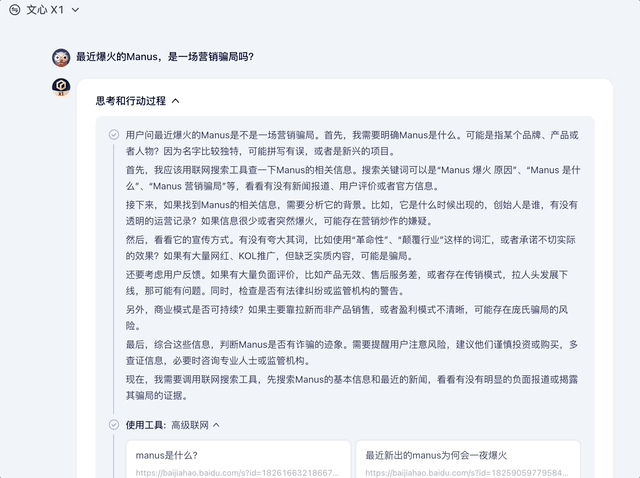640x478 pixels.
Task: Click the completed checkmark icon beside the thinking text
Action: point(114,135)
